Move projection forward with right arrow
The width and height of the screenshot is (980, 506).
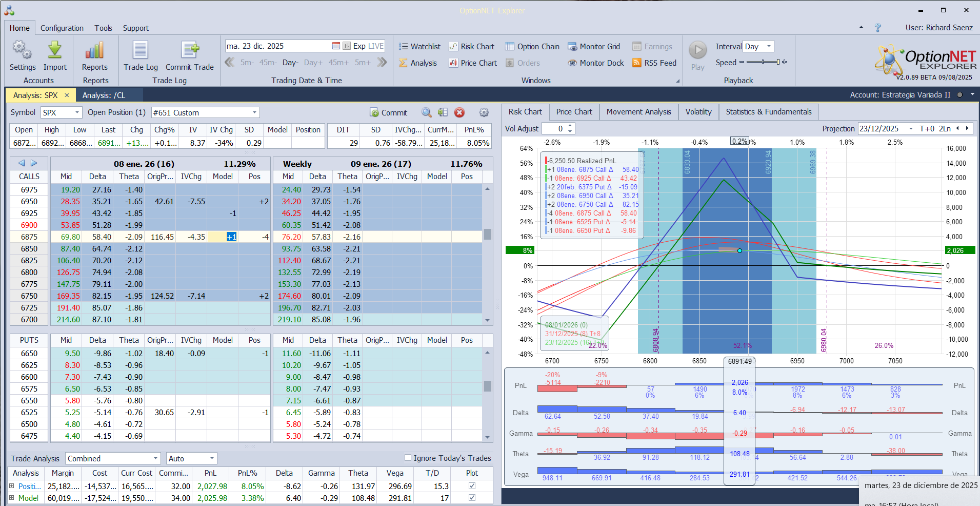click(967, 129)
